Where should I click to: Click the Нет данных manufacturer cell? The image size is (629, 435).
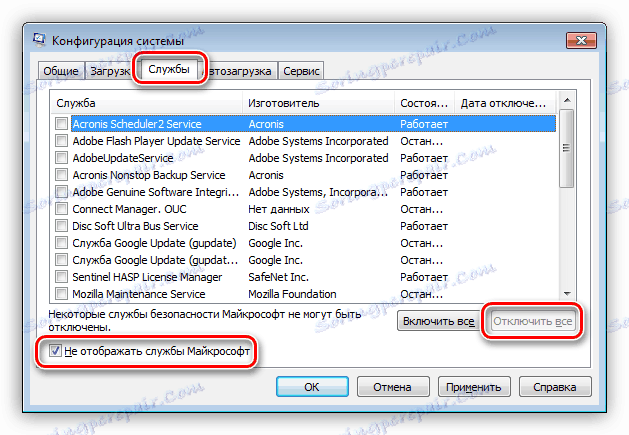[x=279, y=209]
